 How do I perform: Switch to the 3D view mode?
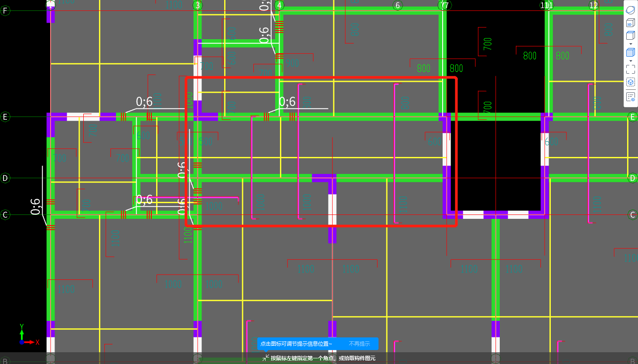[x=631, y=23]
